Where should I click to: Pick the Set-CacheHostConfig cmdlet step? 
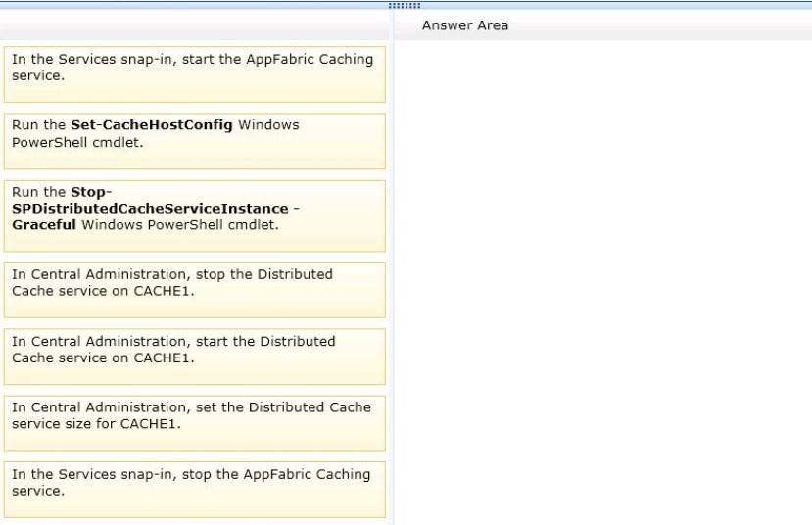[x=195, y=141]
